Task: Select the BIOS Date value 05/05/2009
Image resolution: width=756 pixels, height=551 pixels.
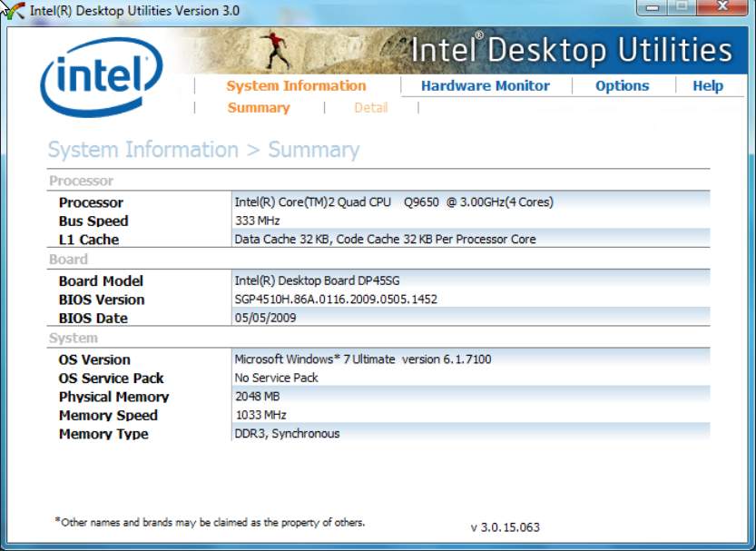Action: 265,318
